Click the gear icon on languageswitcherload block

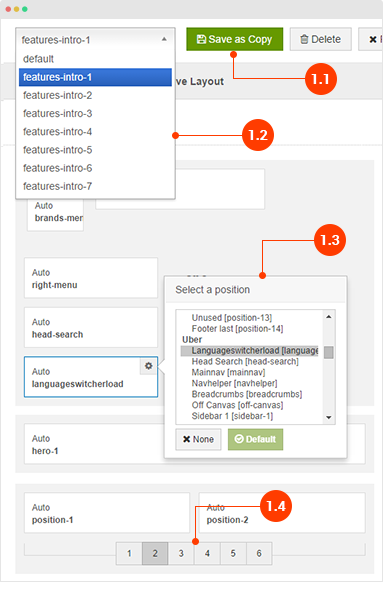pos(148,365)
